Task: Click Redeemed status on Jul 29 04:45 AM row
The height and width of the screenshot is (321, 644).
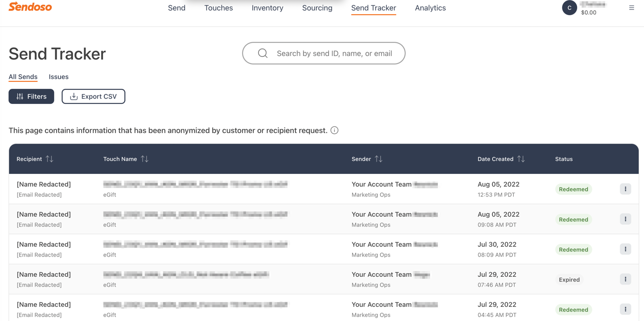Action: (573, 310)
